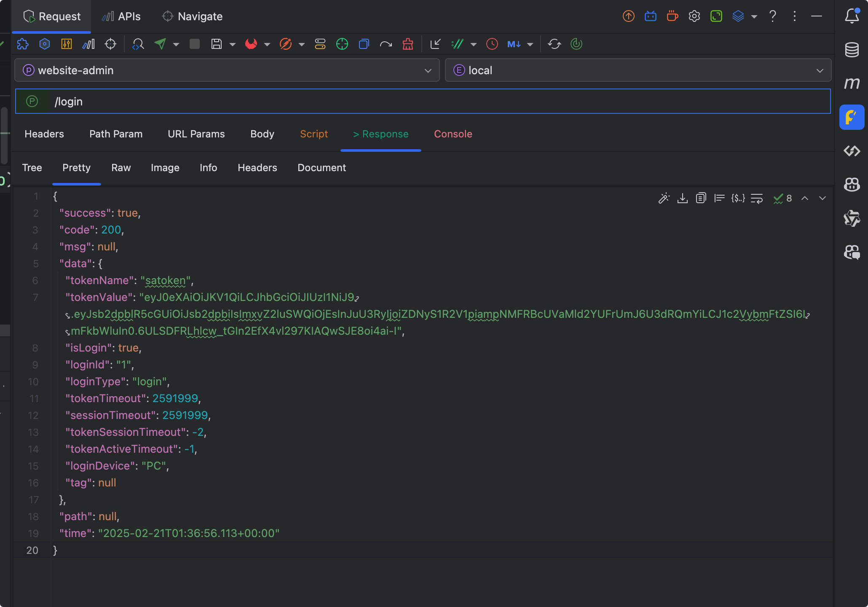Toggle the red clock history icon
This screenshot has height=607, width=868.
coord(492,44)
